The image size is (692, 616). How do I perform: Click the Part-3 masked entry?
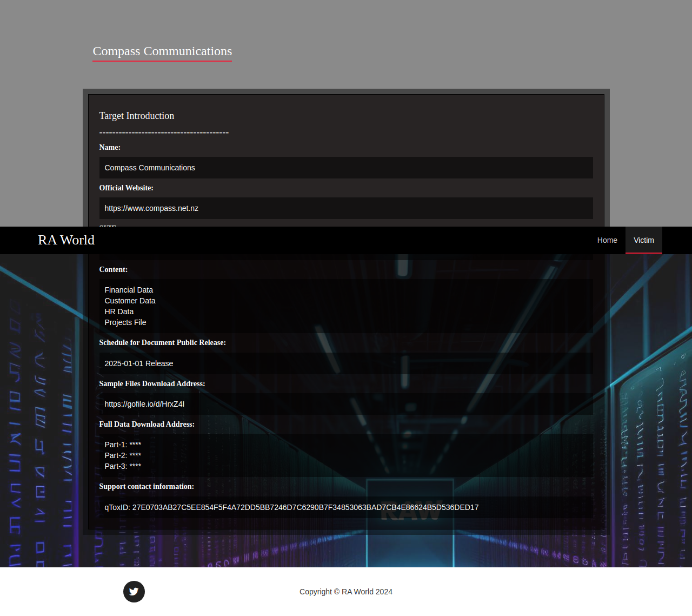[x=123, y=466]
